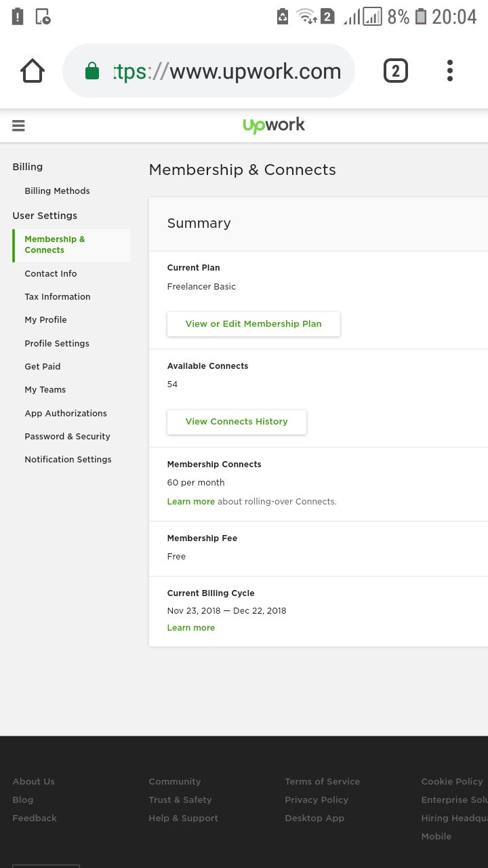Select Contact Info in settings sidebar

tap(51, 274)
